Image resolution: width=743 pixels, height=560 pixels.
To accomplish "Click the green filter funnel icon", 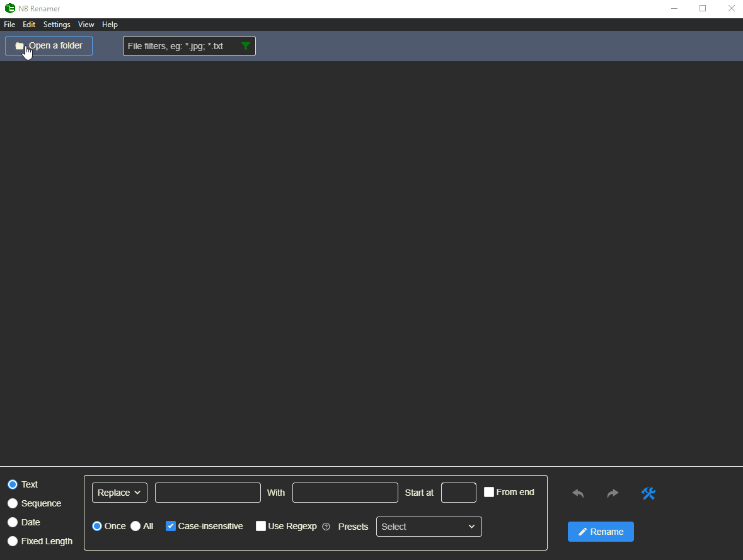I will point(246,46).
